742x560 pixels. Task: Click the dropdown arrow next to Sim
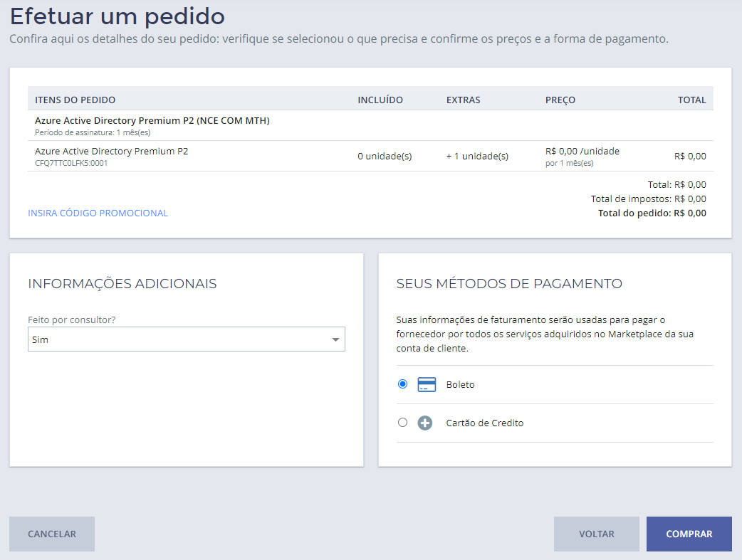(x=335, y=340)
